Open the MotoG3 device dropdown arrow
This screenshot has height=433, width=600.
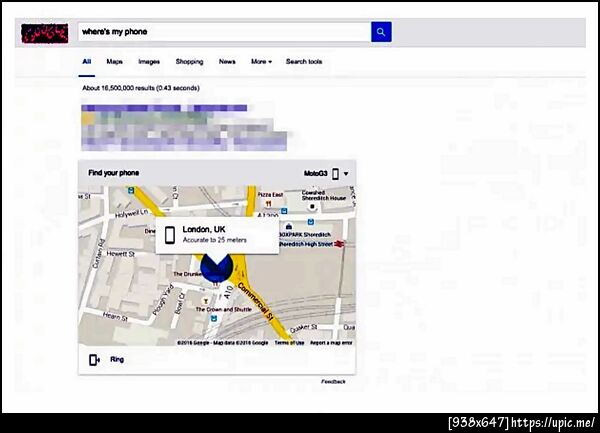point(346,174)
